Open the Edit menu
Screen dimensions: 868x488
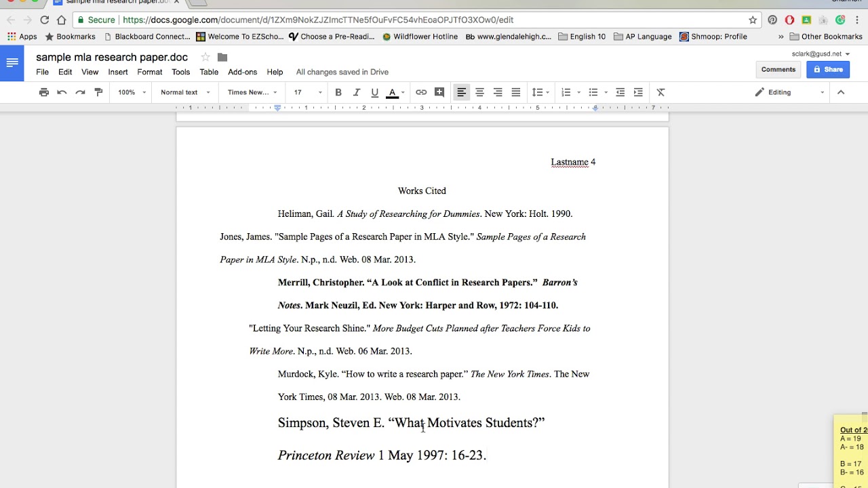[65, 72]
